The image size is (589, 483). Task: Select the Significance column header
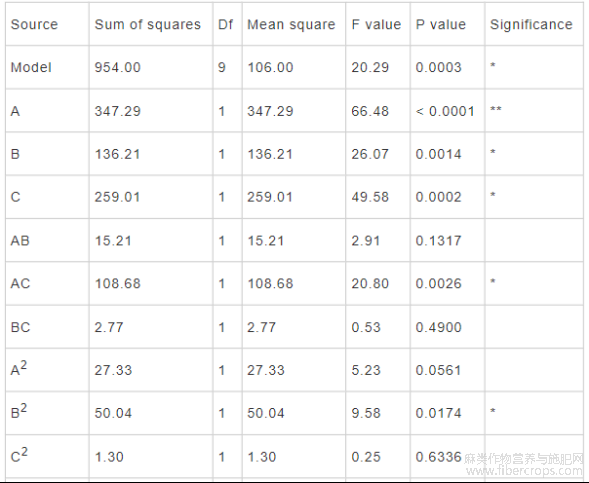click(x=531, y=25)
